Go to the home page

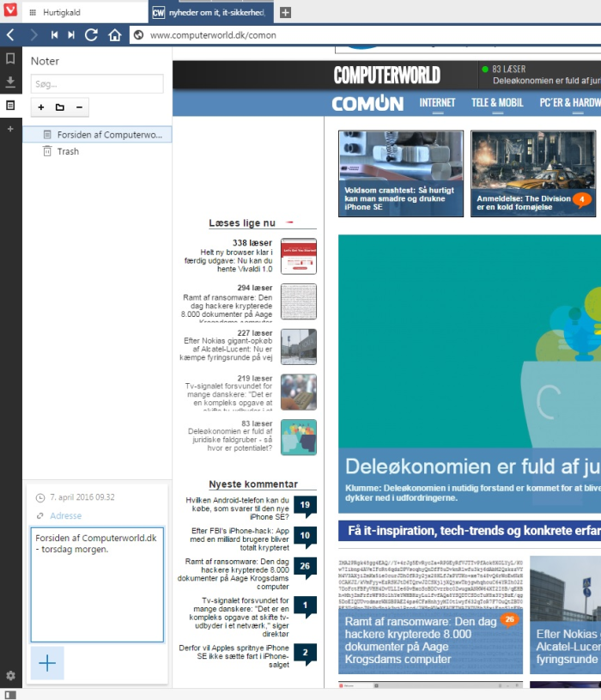tap(115, 35)
